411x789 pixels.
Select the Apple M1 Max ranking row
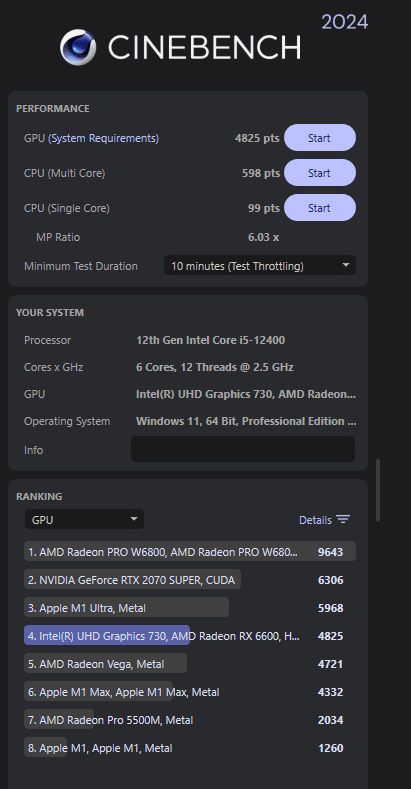click(190, 691)
